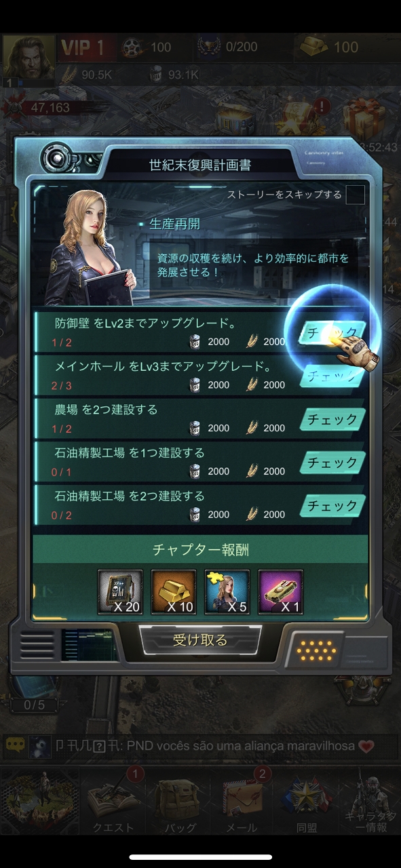The width and height of the screenshot is (401, 868).
Task: Tap チェック for 石油精製工場を1つ建設する
Action: click(332, 462)
